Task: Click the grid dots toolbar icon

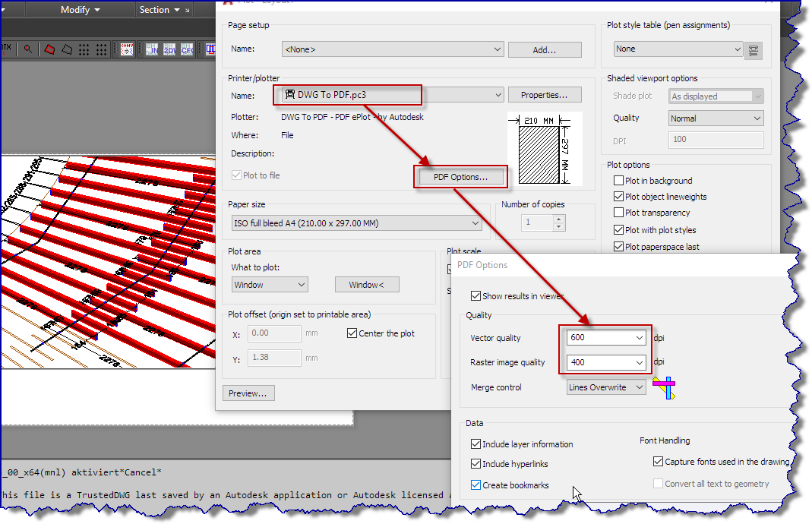Action: coord(82,49)
